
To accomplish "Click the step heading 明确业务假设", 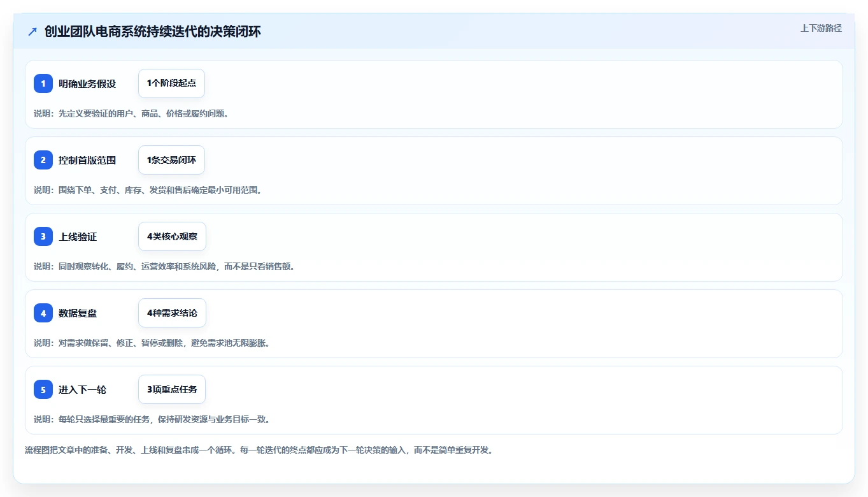I will (87, 83).
